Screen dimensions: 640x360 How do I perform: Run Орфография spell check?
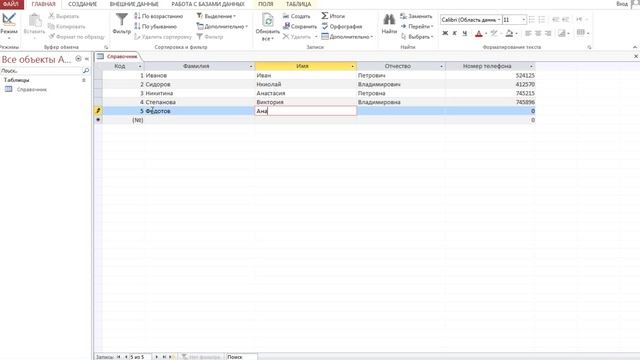[x=342, y=27]
